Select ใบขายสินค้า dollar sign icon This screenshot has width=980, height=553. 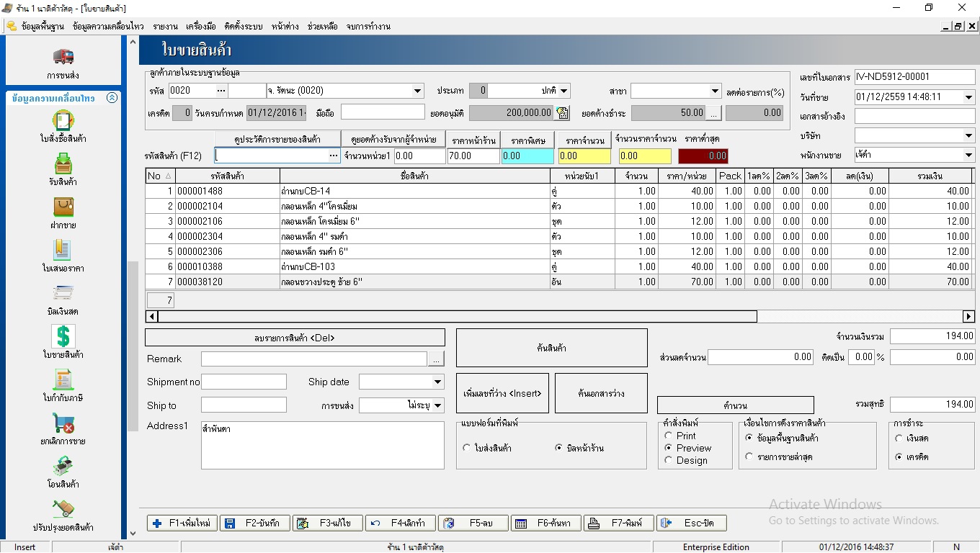tap(63, 336)
